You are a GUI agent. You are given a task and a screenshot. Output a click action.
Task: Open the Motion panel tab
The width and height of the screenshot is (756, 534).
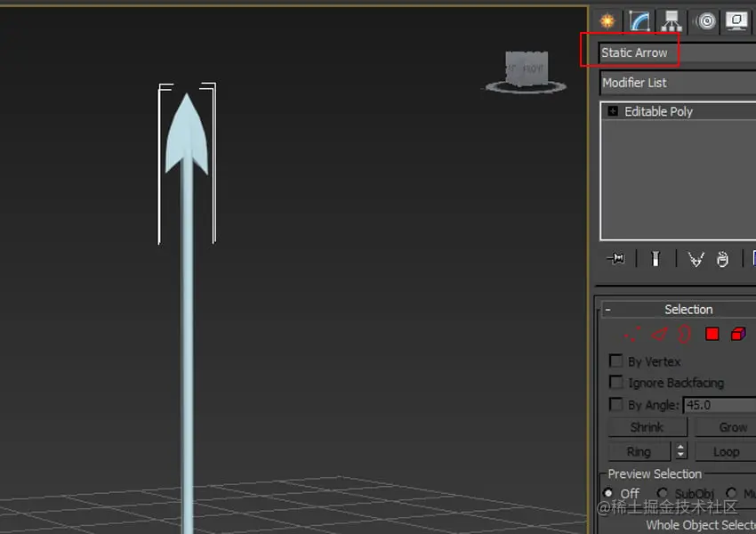[x=706, y=20]
